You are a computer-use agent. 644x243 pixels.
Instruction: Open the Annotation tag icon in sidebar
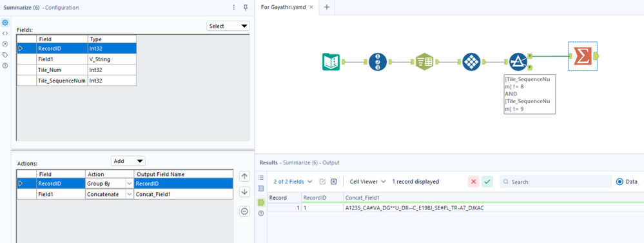point(5,55)
